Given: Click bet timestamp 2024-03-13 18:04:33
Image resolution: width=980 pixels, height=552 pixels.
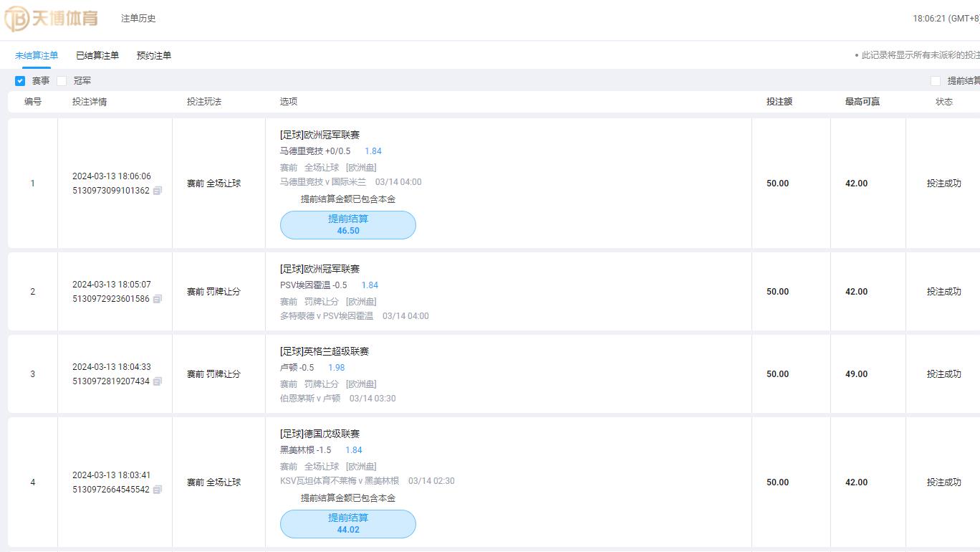Looking at the screenshot, I should click(112, 367).
